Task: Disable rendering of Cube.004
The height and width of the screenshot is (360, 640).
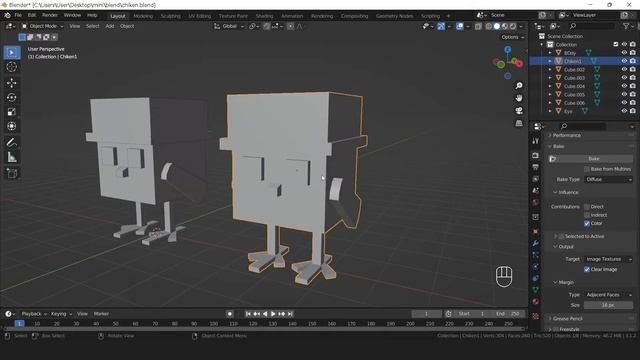Action: pyautogui.click(x=633, y=86)
